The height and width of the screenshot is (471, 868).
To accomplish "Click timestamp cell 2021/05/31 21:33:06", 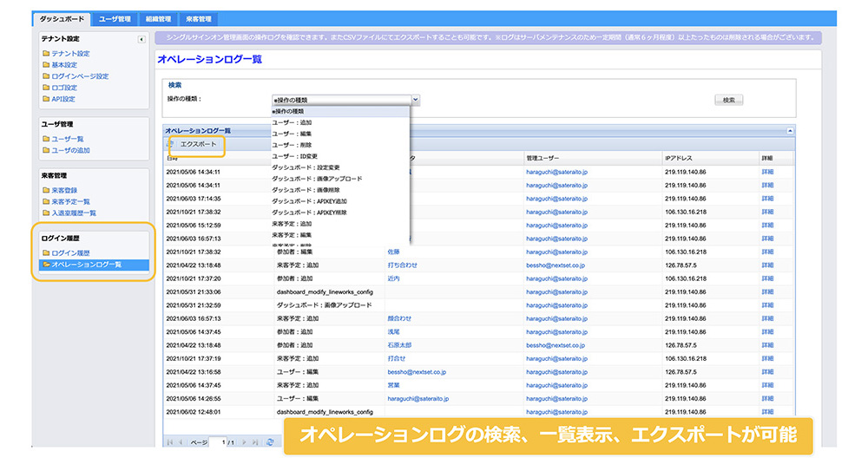I will 194,291.
